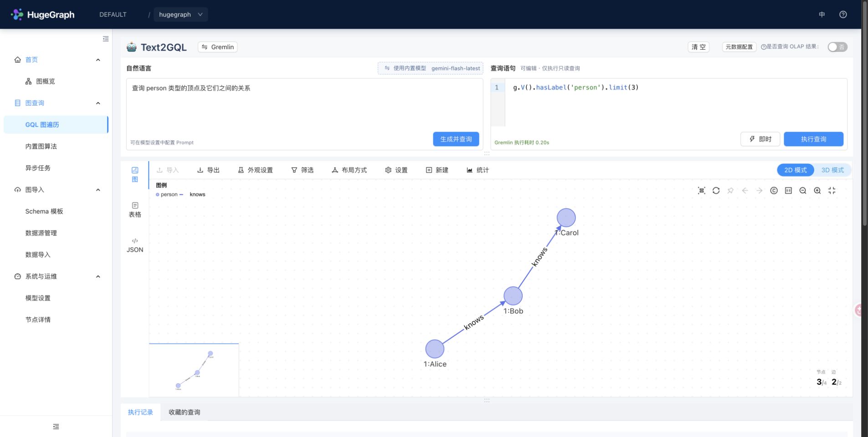Open 布局方式 layout options
The image size is (868, 437).
click(349, 170)
